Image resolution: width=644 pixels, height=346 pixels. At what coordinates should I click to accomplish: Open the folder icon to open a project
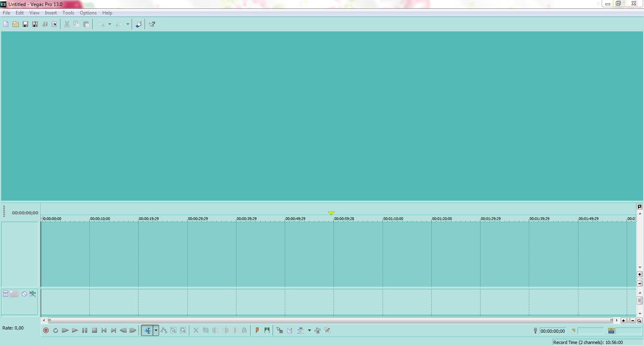[16, 24]
